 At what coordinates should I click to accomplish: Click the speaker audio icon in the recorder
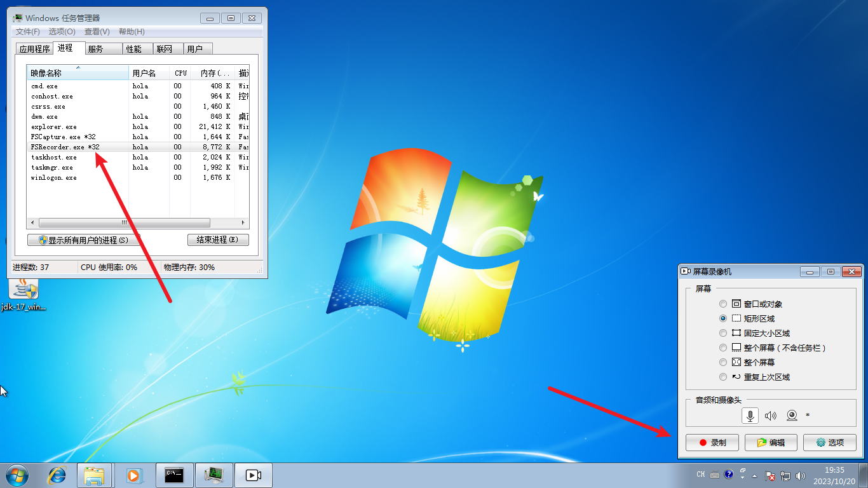click(770, 415)
